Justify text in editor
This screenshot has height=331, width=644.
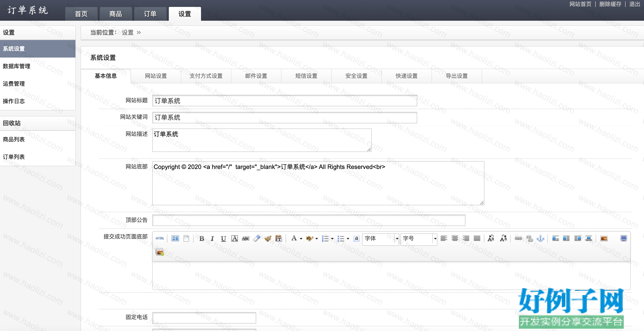tap(477, 238)
